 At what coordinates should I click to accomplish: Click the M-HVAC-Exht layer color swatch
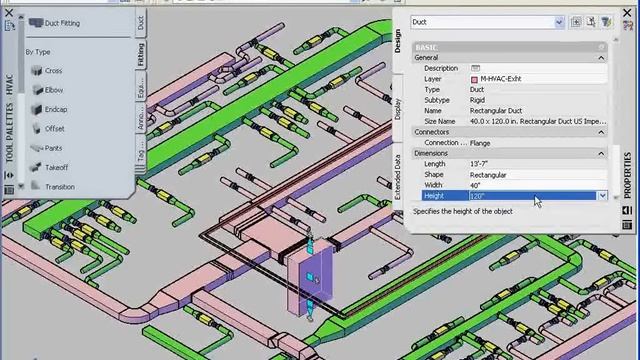474,79
